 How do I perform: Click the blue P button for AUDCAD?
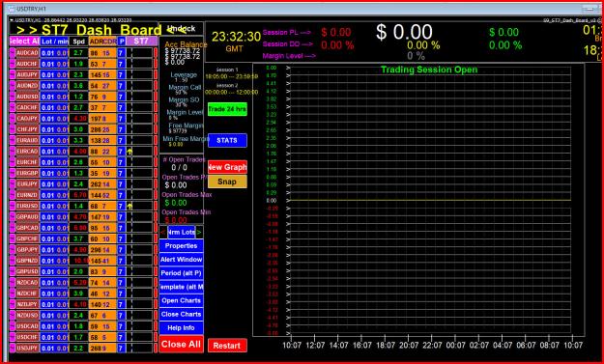[x=122, y=53]
